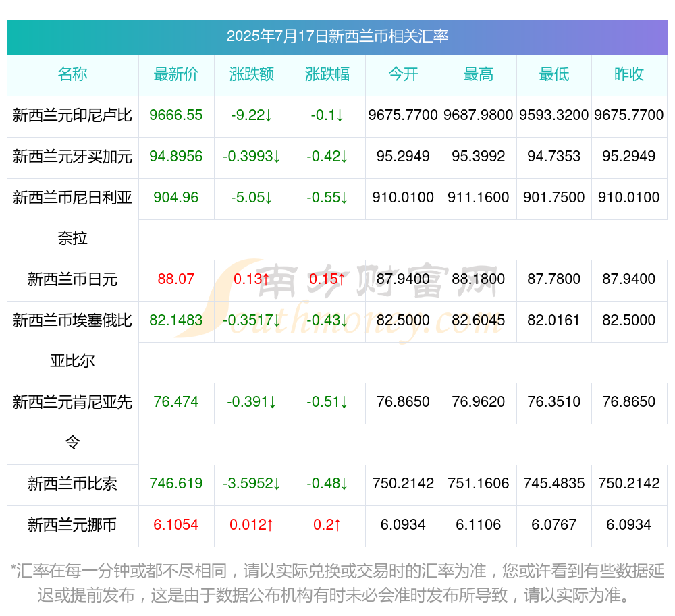Click the 最低 column header
Viewport: 675px width, 616px height.
point(554,74)
